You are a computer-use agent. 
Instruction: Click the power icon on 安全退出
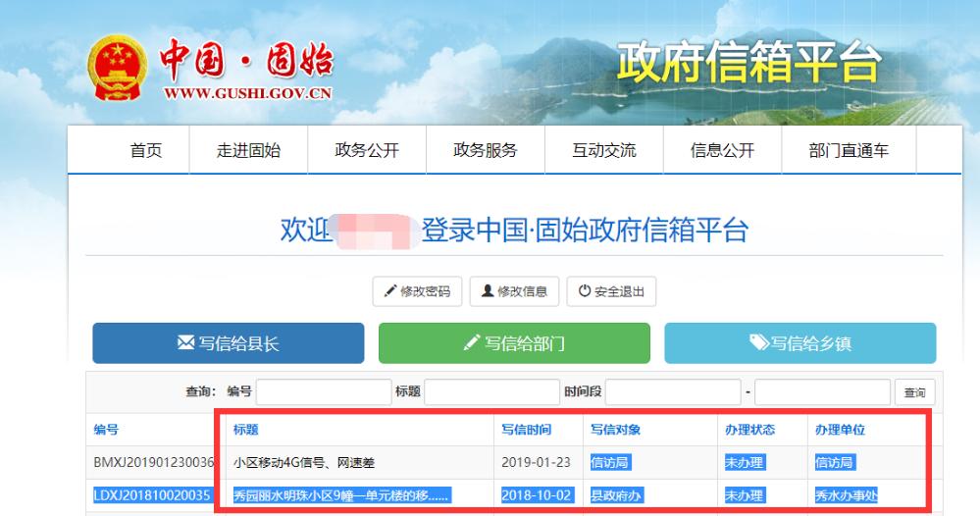tap(585, 291)
